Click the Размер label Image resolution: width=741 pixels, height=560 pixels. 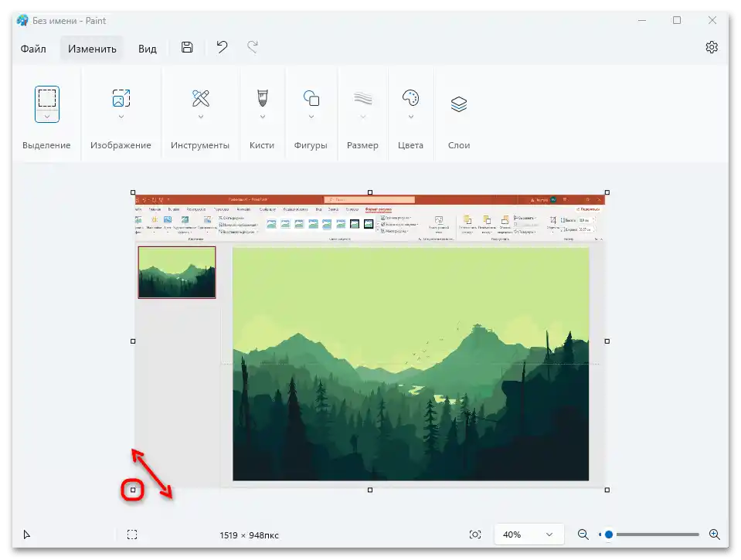click(362, 145)
